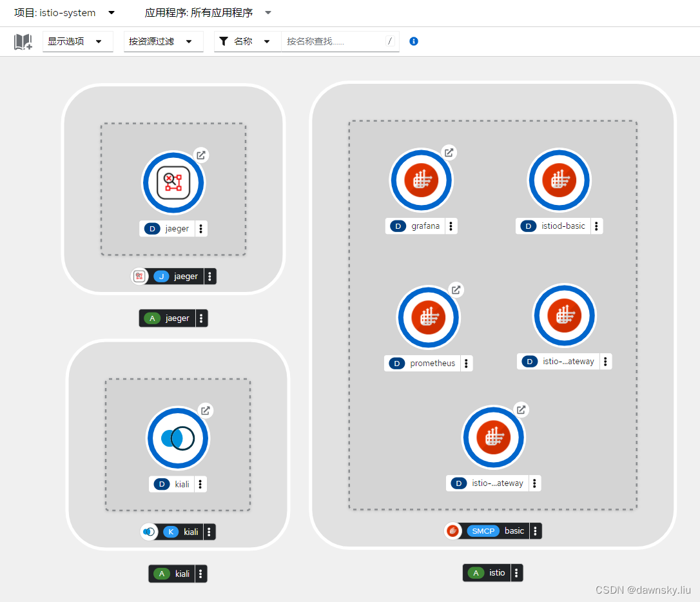Focus the find by name search field

[340, 41]
